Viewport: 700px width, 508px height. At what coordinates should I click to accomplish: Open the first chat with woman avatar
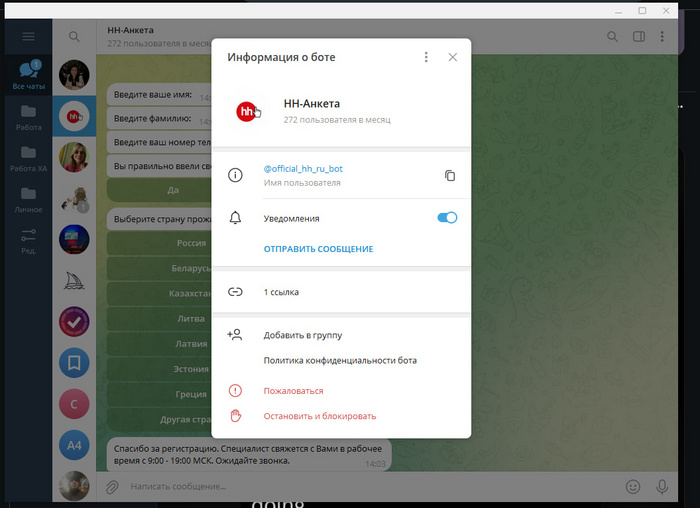click(74, 75)
